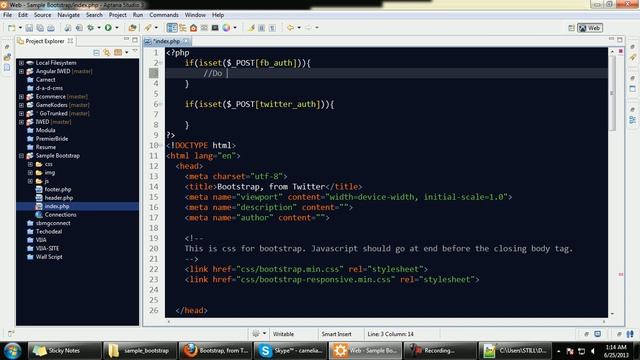640x360 pixels.
Task: Click the yellow back navigation arrow
Action: click(290, 28)
